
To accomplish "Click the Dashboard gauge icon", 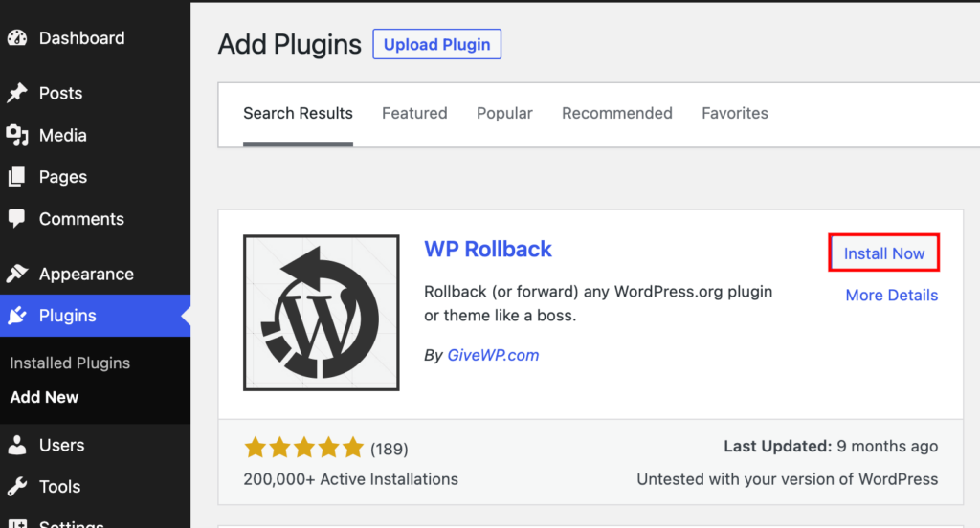I will click(17, 38).
